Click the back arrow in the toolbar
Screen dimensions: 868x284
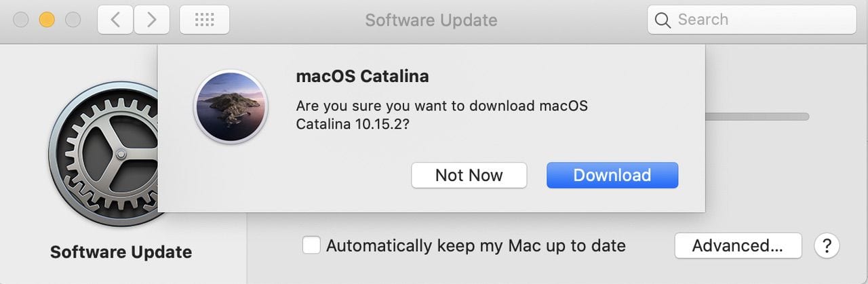click(x=115, y=20)
